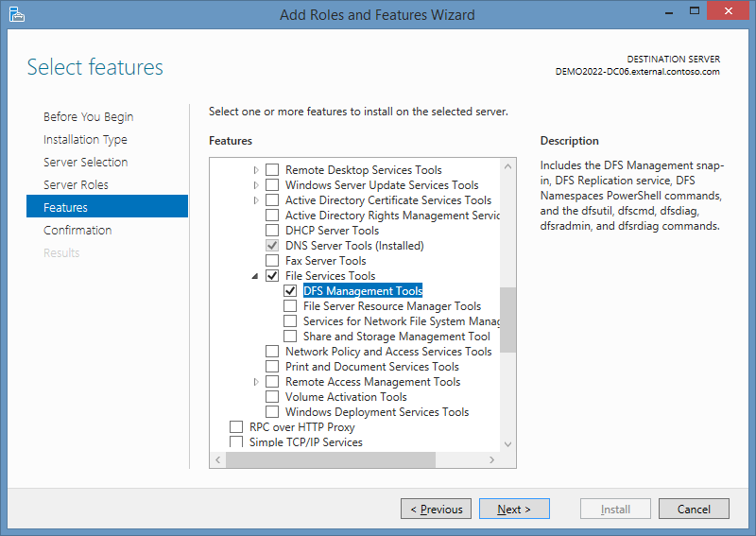Uncheck DFS Management Tools checkbox

[290, 291]
